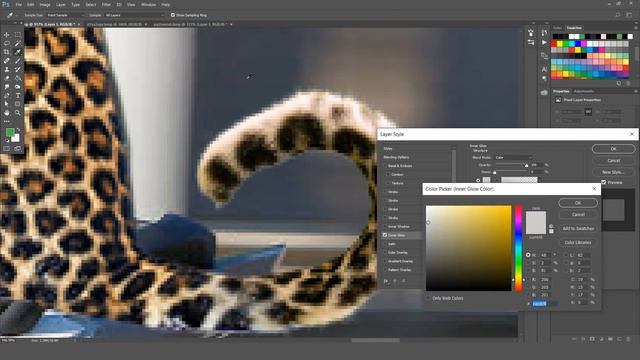Open the Window menu
The image size is (640, 360).
pyautogui.click(x=148, y=4)
